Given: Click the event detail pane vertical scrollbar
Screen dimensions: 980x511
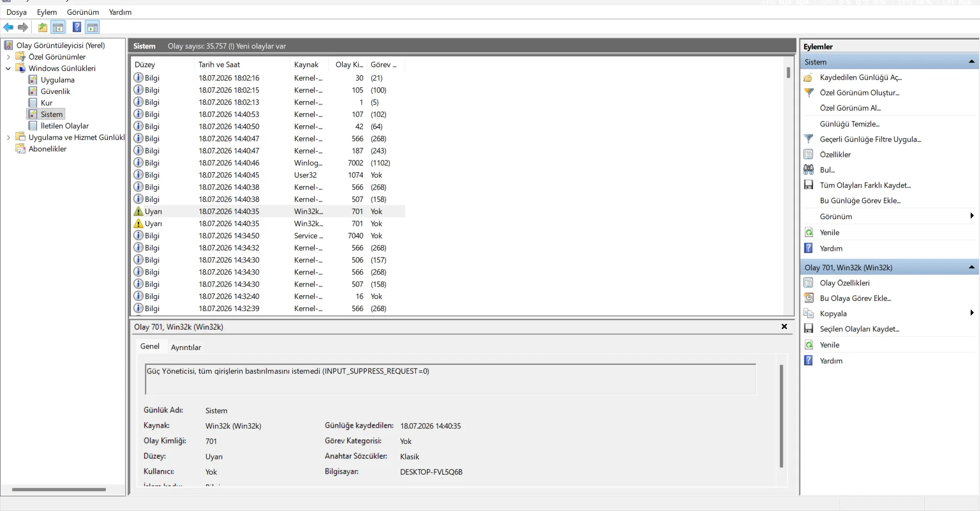Looking at the screenshot, I should [x=781, y=416].
